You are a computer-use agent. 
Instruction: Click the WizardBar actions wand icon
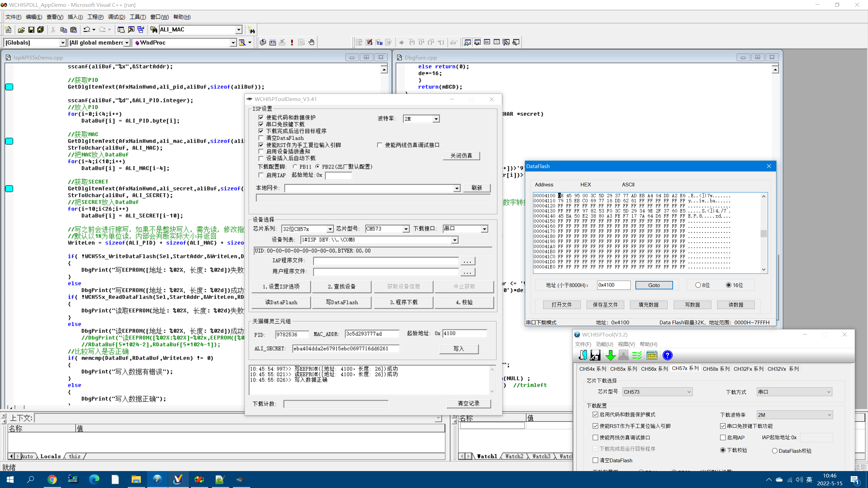(242, 42)
